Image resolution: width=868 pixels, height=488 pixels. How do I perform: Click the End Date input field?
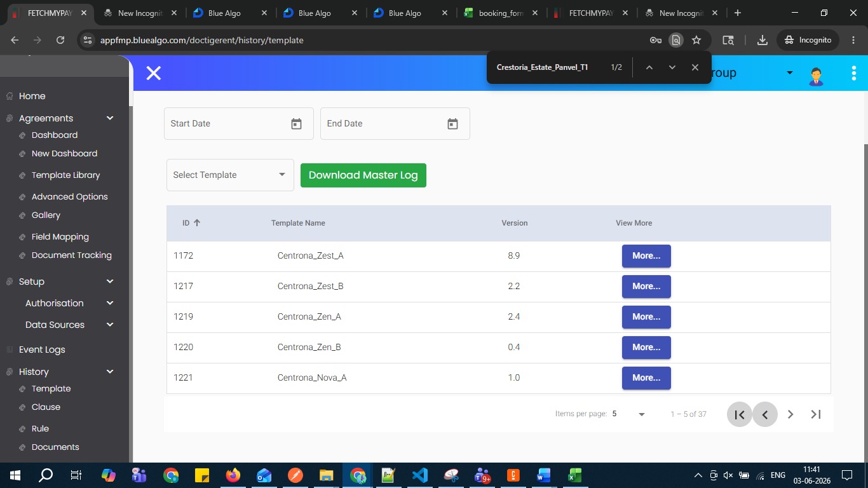395,124
